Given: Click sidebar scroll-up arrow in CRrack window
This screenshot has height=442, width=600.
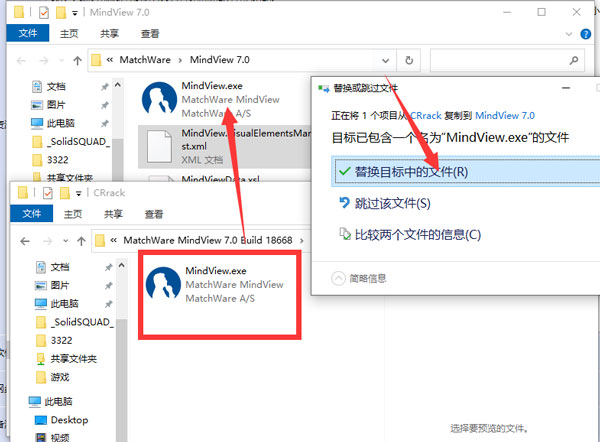Looking at the screenshot, I should [x=122, y=265].
